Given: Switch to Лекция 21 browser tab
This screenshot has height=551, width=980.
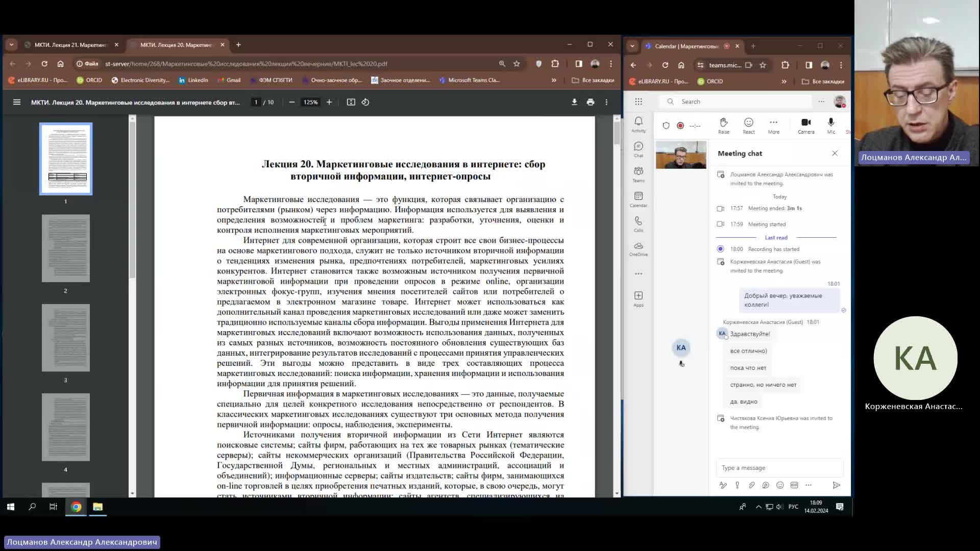Looking at the screenshot, I should point(71,45).
